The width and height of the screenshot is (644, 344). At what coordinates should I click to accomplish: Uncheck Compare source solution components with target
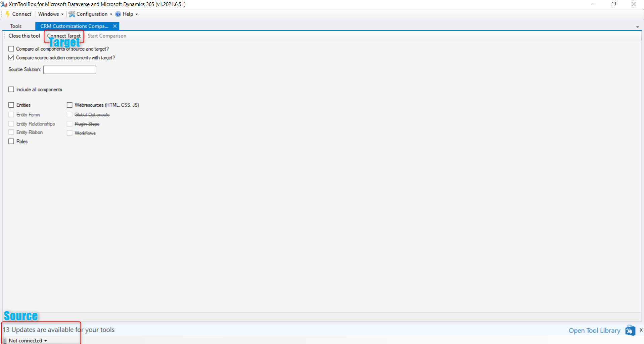11,58
